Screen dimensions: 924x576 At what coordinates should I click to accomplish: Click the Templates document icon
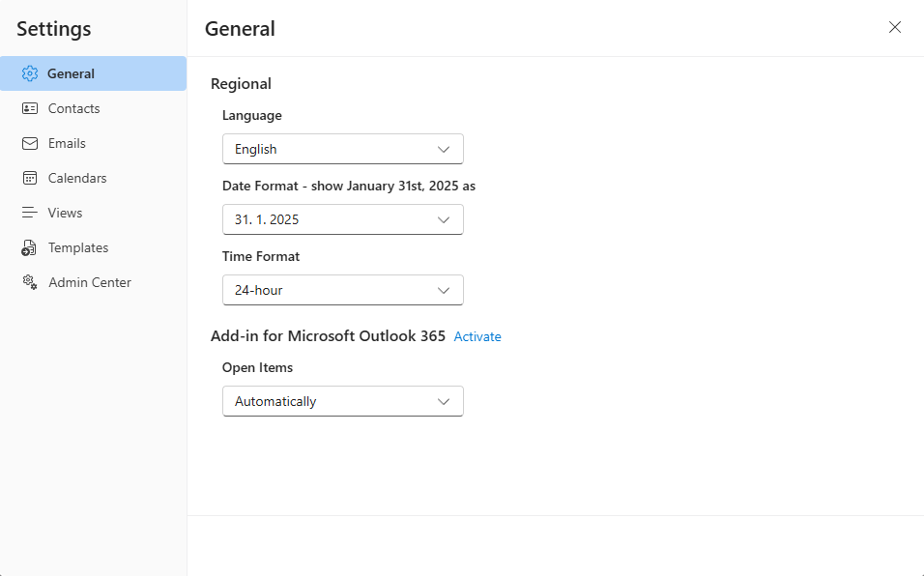pos(29,247)
